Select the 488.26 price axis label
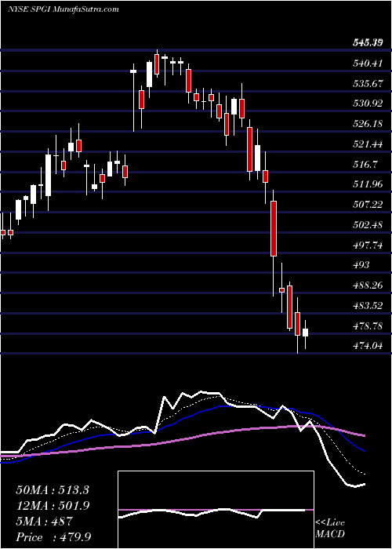The height and width of the screenshot is (549, 392). pyautogui.click(x=367, y=285)
